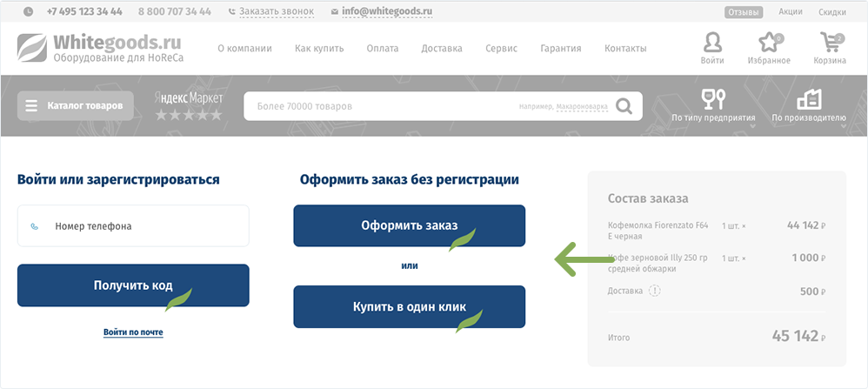Click the 'Купить в один клик' button
The height and width of the screenshot is (389, 868).
(x=409, y=307)
